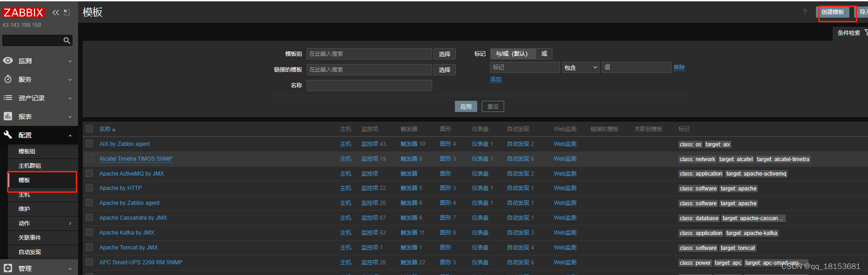Open 模板组 in configuration menu
Image resolution: width=868 pixels, height=275 pixels.
(x=27, y=151)
